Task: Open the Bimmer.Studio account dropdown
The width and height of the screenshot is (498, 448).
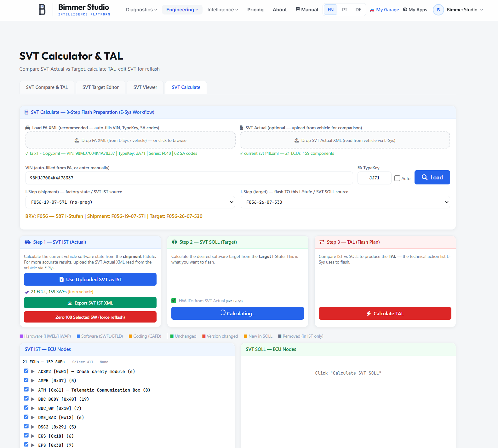Action: [x=465, y=10]
